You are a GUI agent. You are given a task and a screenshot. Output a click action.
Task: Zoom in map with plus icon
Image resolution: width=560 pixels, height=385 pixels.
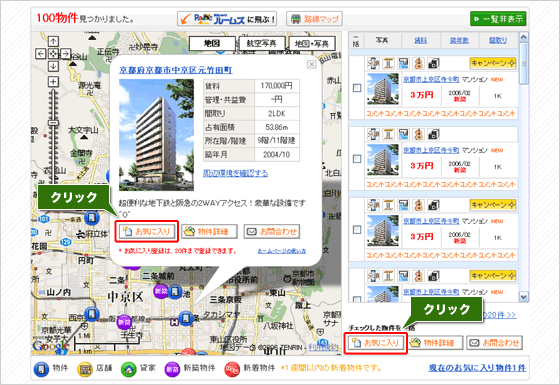tap(53, 81)
